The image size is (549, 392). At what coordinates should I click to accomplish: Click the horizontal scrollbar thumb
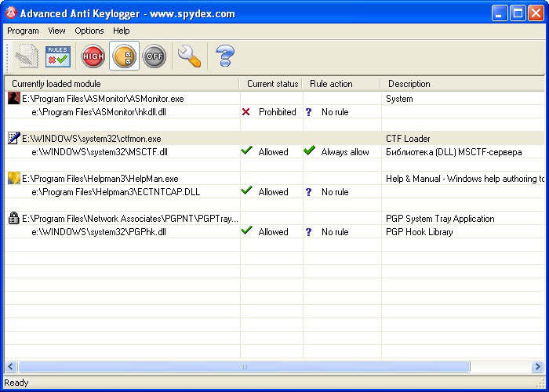(x=244, y=366)
